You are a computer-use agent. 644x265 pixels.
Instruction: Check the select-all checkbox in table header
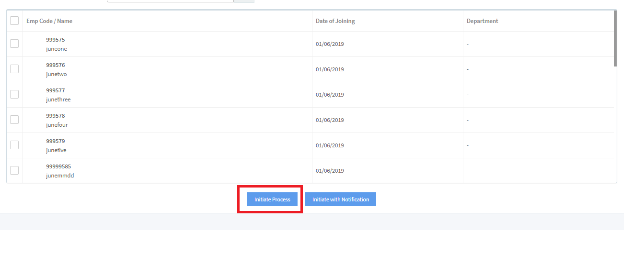14,21
